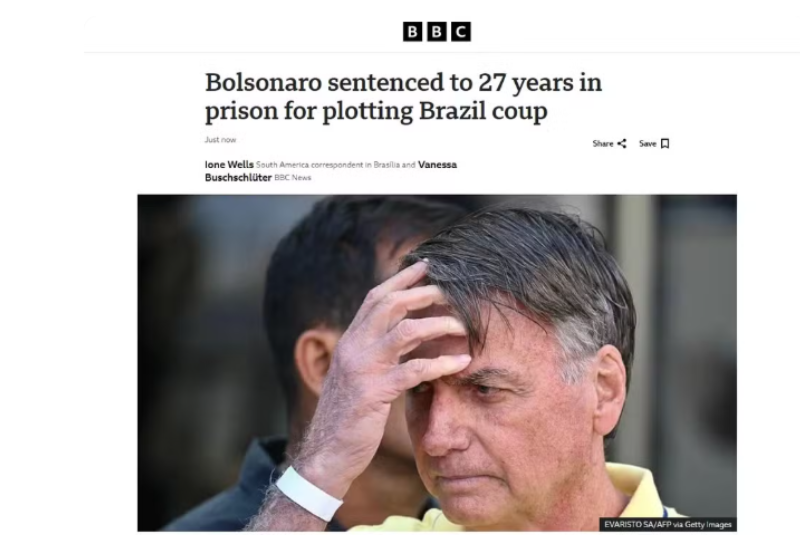Screen dimensions: 800x535
Task: Click the bookmark icon beside Save
Action: 665,144
